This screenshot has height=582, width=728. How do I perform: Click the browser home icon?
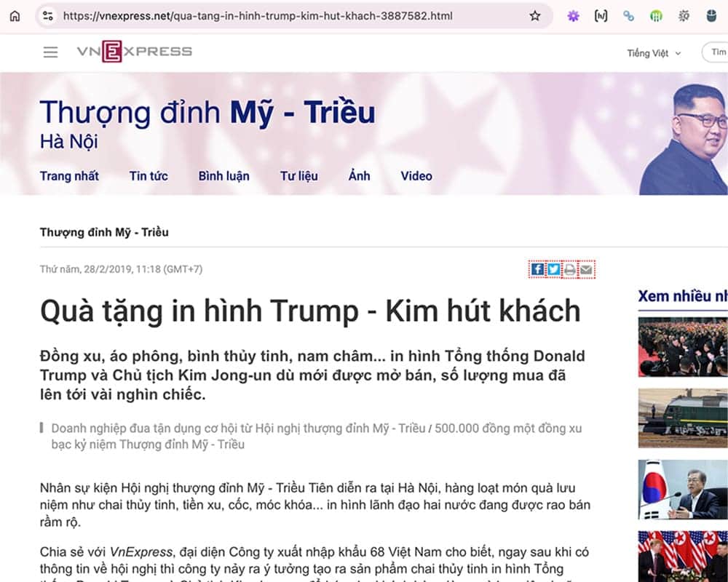click(15, 16)
